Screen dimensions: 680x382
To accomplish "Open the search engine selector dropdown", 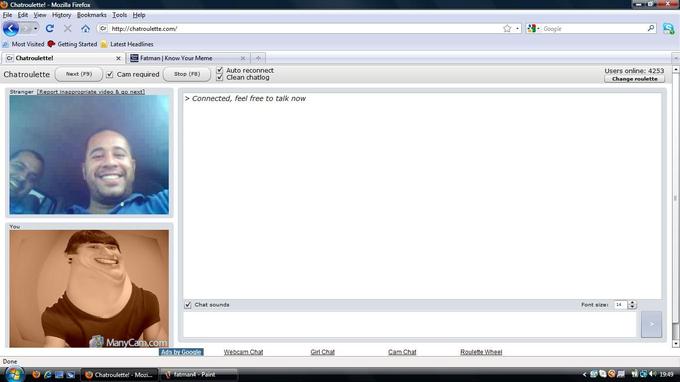I will [x=534, y=29].
